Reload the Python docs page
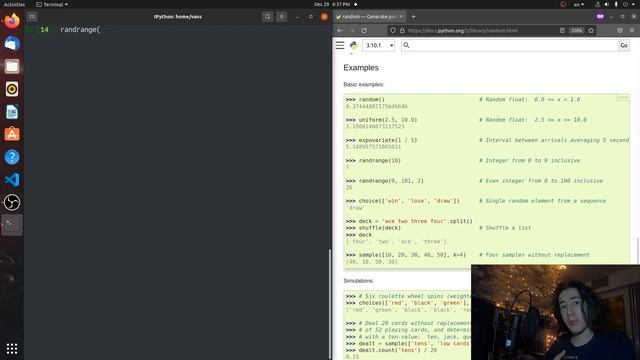640x360 pixels. point(364,30)
